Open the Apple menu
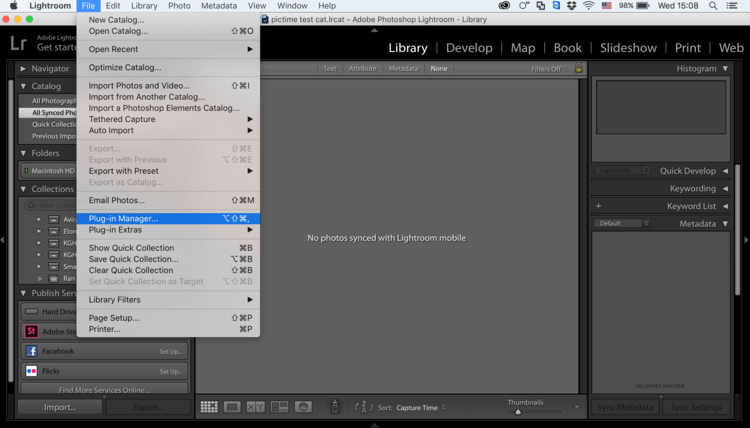 click(14, 6)
